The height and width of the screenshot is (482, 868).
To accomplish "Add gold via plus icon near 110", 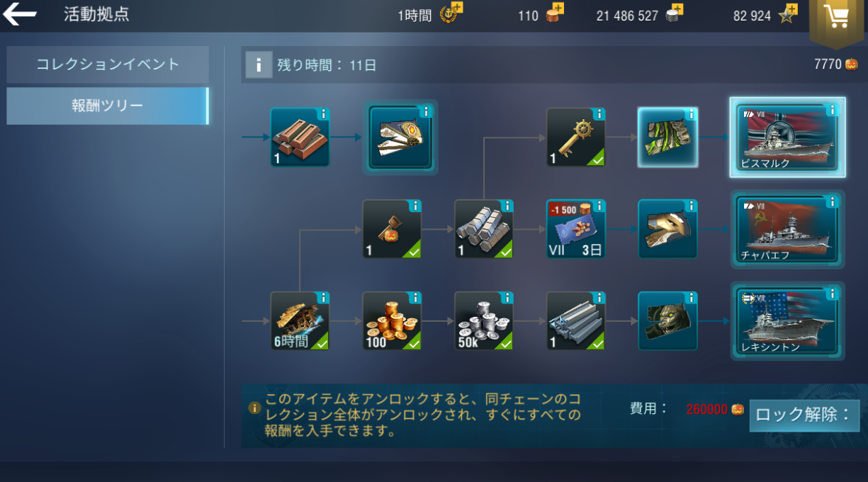I will click(558, 9).
